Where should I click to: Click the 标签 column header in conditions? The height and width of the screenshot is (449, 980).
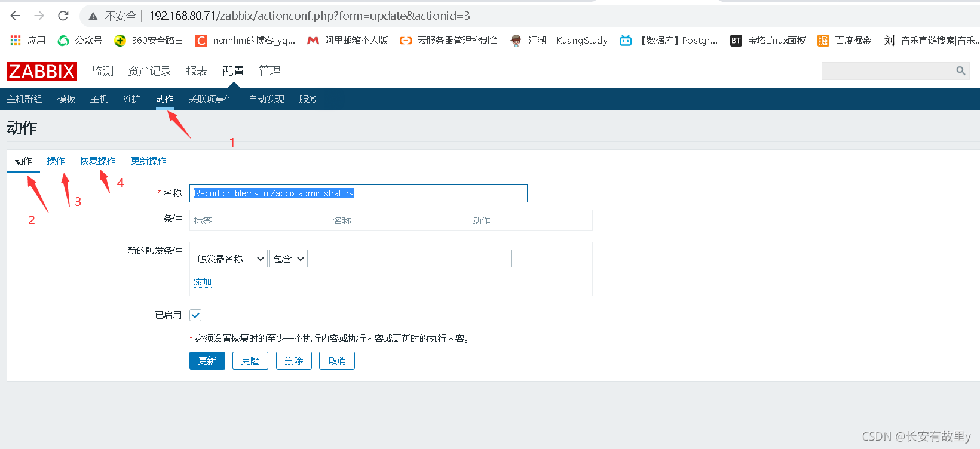coord(203,221)
